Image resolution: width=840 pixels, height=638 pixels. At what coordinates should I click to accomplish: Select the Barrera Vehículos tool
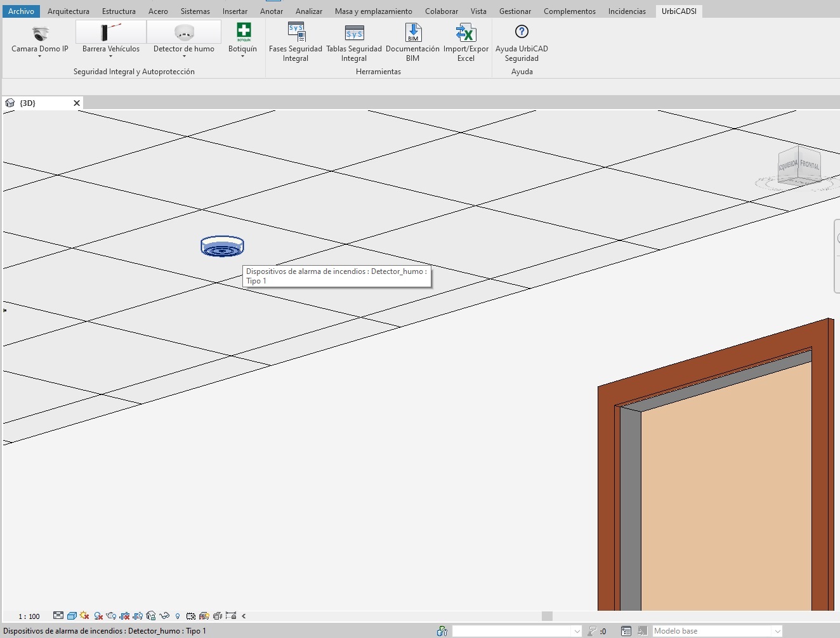pos(110,32)
